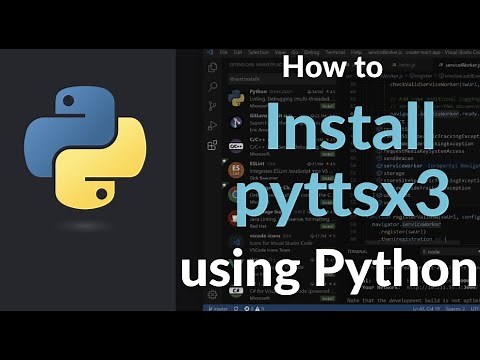The height and width of the screenshot is (360, 480).
Task: Click Install button for Python extension
Action: click(327, 106)
